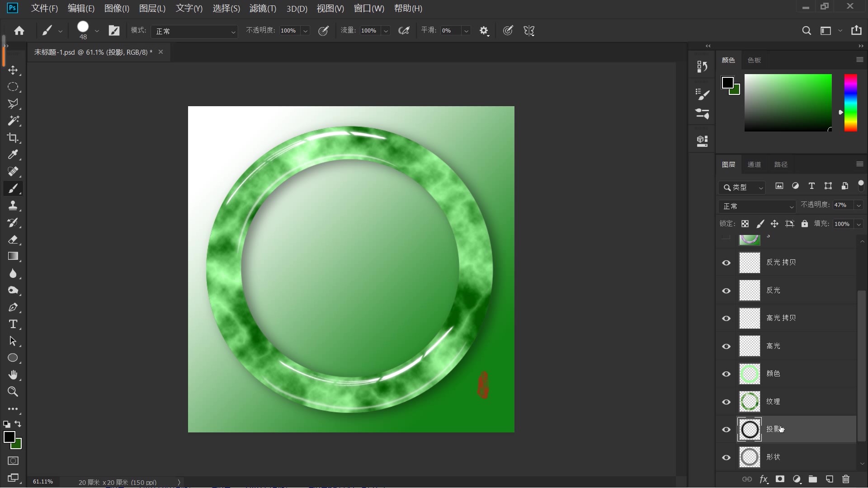Screen dimensions: 868x488
Task: Hide the 纹理 layer
Action: click(726, 402)
